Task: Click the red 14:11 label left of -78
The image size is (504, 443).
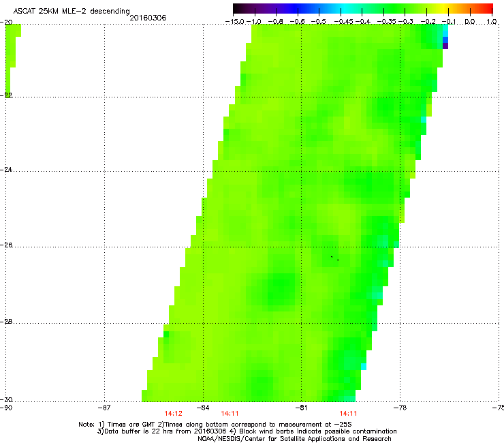Action: (x=349, y=414)
